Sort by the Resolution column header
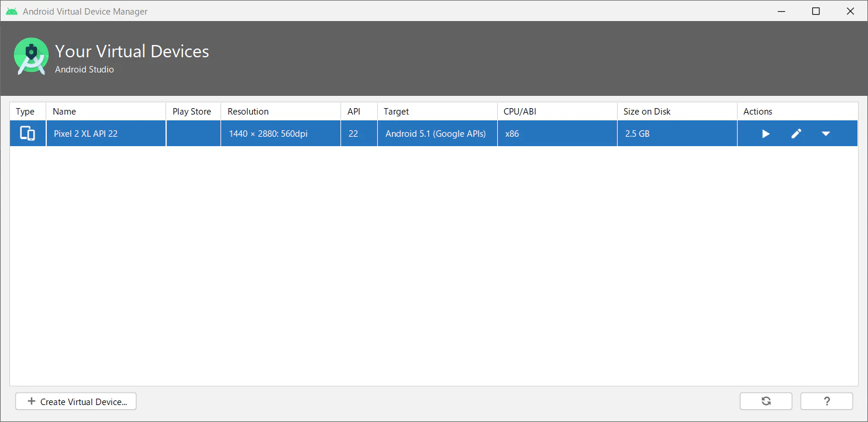The height and width of the screenshot is (422, 868). 281,112
